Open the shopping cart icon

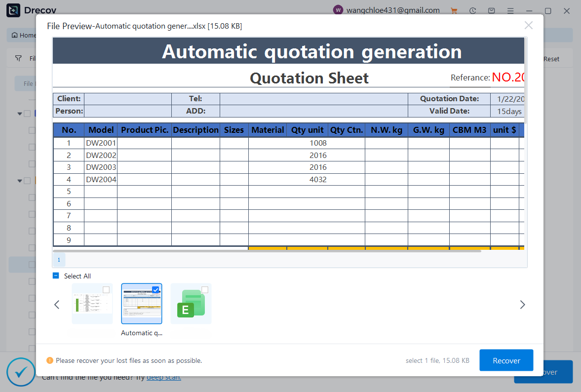click(454, 10)
